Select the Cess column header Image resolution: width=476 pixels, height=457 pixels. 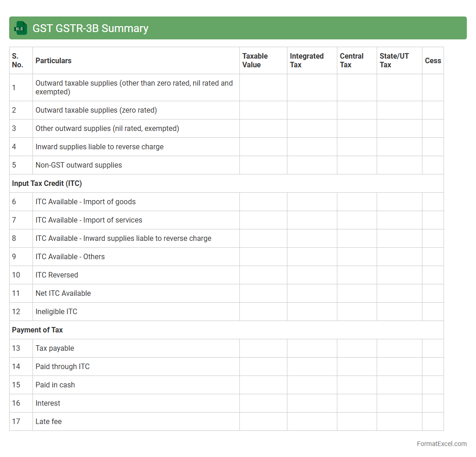433,60
